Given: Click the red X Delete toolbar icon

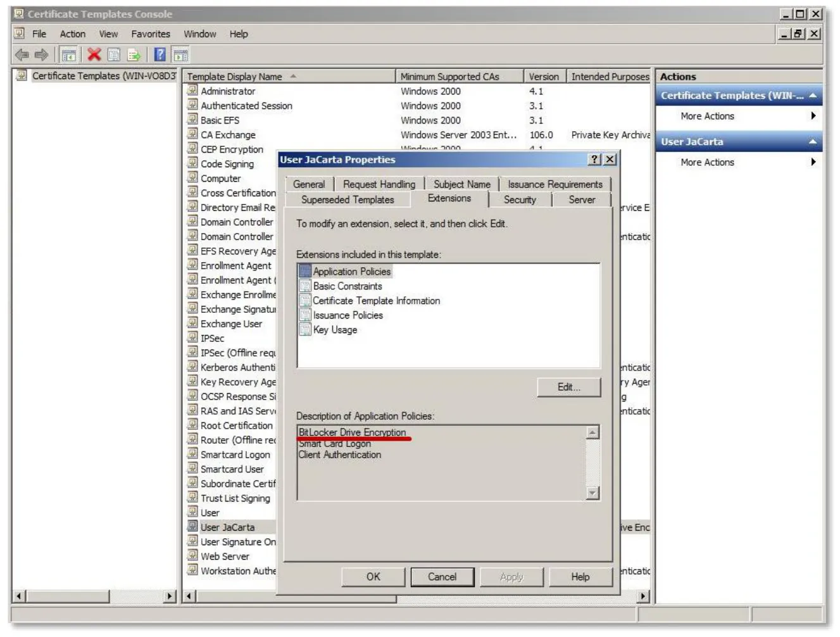Looking at the screenshot, I should coord(94,55).
